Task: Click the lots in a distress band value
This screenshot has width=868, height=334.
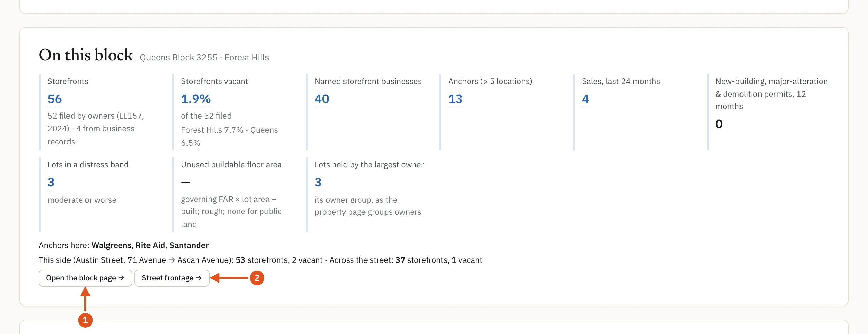Action: coord(51,182)
